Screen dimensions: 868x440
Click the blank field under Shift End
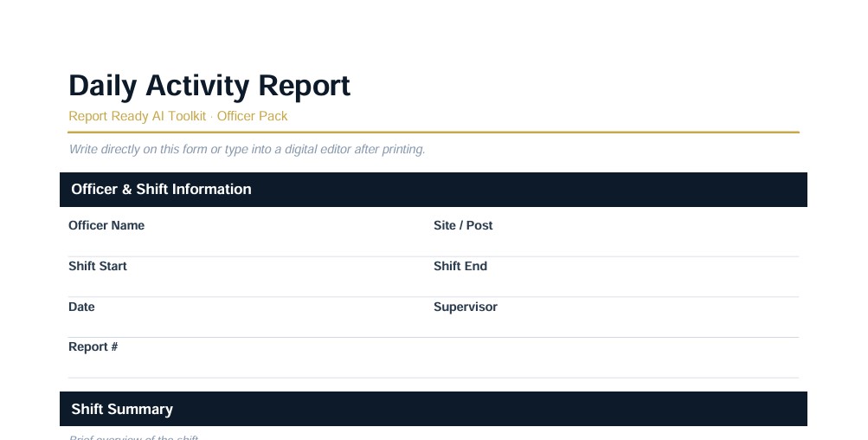616,285
